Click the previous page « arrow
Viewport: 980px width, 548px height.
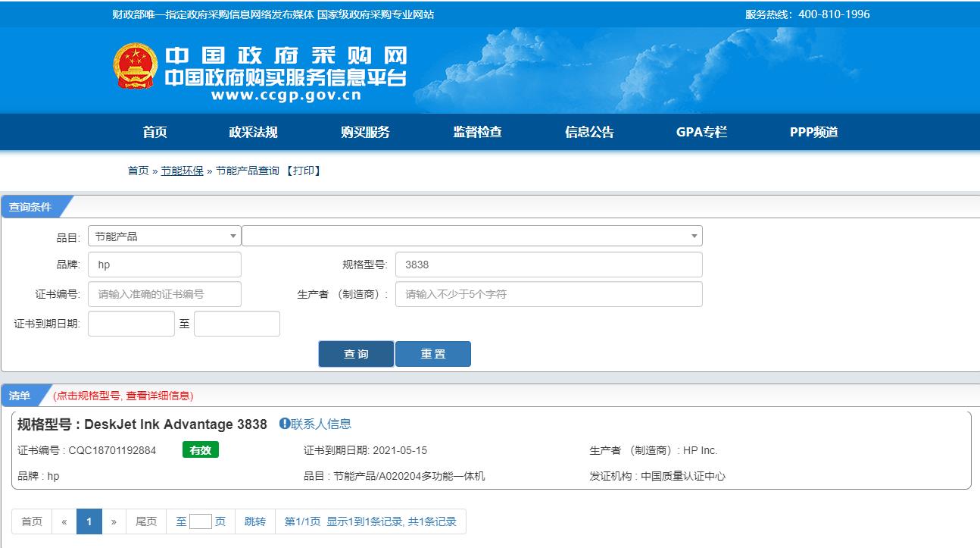64,521
